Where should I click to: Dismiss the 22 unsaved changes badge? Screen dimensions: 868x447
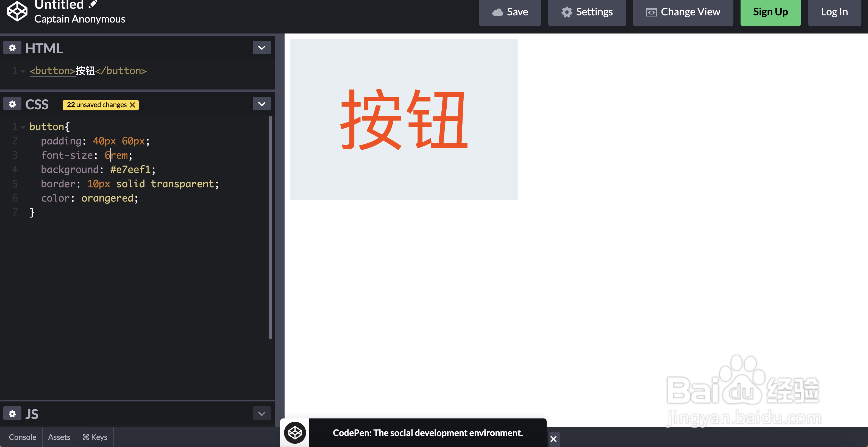coord(132,105)
